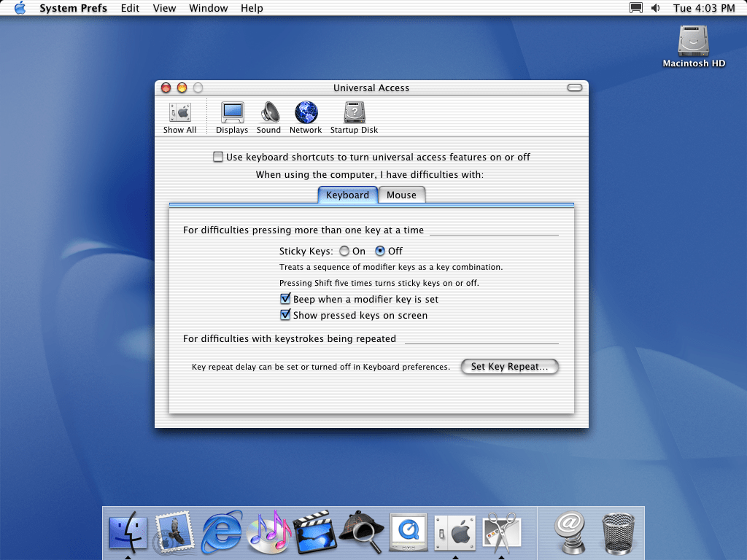Viewport: 747px width, 560px height.
Task: Launch QuickTime Player from the Dock
Action: (x=409, y=532)
